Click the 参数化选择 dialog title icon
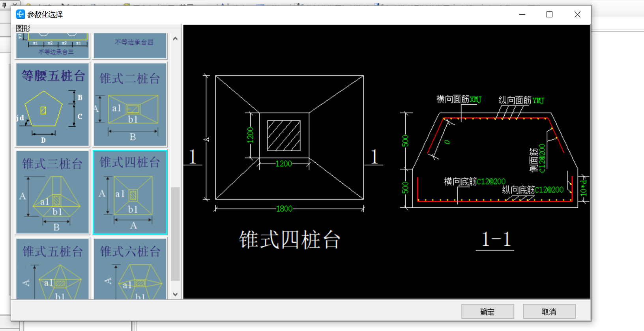Viewport: 644px width, 331px height. click(20, 14)
